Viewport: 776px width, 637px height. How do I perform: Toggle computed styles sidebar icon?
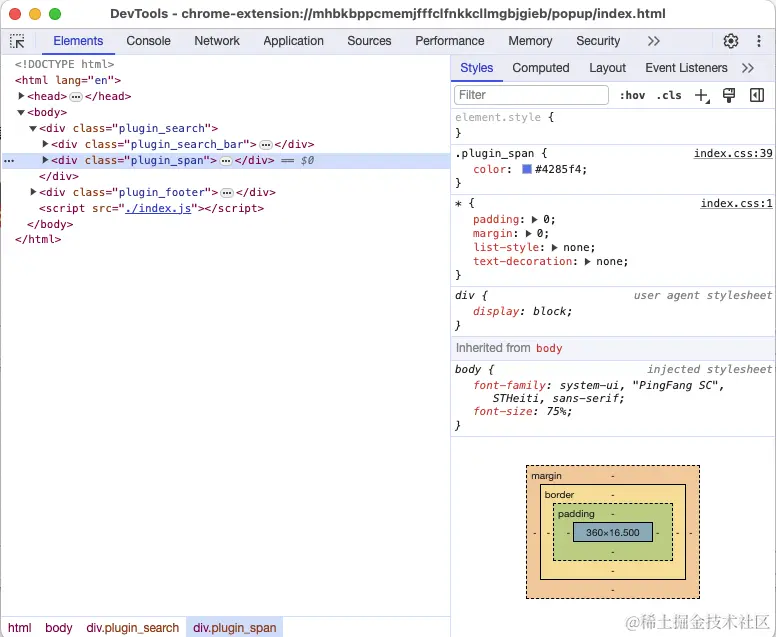[757, 95]
